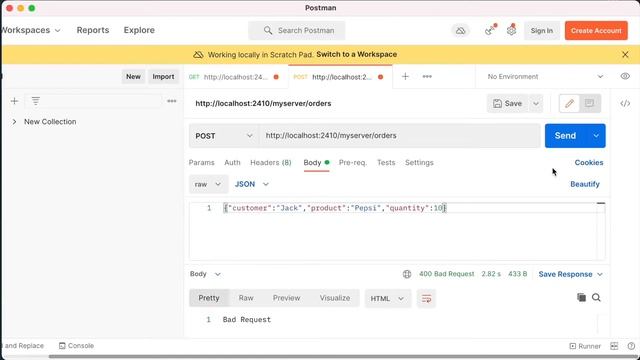The width and height of the screenshot is (640, 360).
Task: Click the Sign In button
Action: tap(542, 31)
